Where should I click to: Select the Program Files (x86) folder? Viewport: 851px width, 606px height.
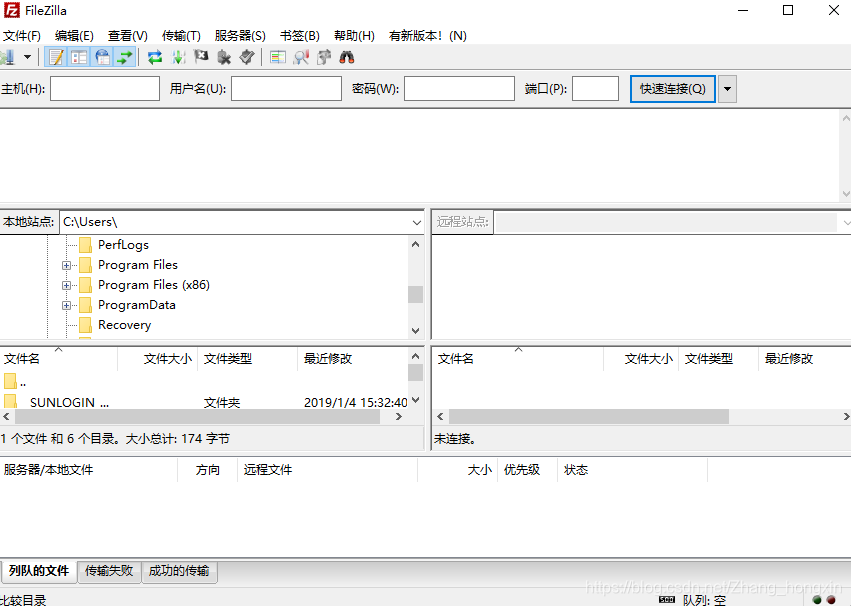coord(154,285)
